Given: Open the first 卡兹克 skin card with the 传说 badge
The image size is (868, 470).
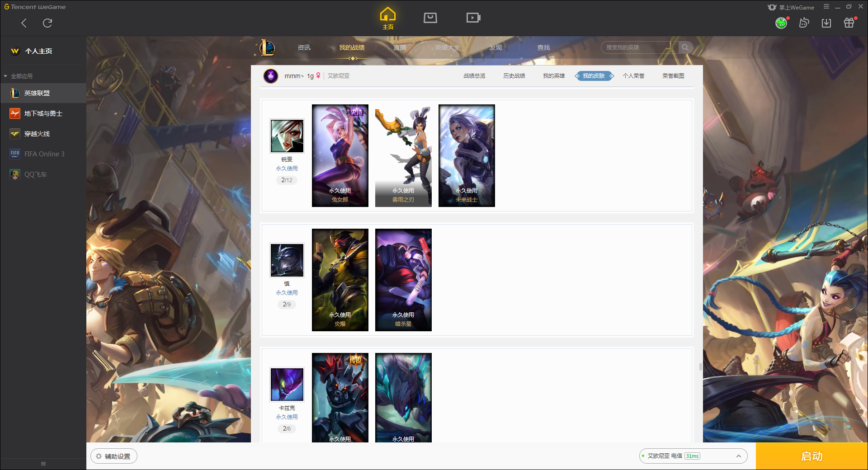Looking at the screenshot, I should pos(340,398).
